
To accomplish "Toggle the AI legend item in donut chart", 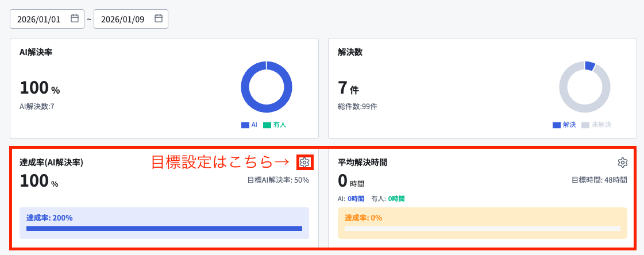I will coord(249,125).
